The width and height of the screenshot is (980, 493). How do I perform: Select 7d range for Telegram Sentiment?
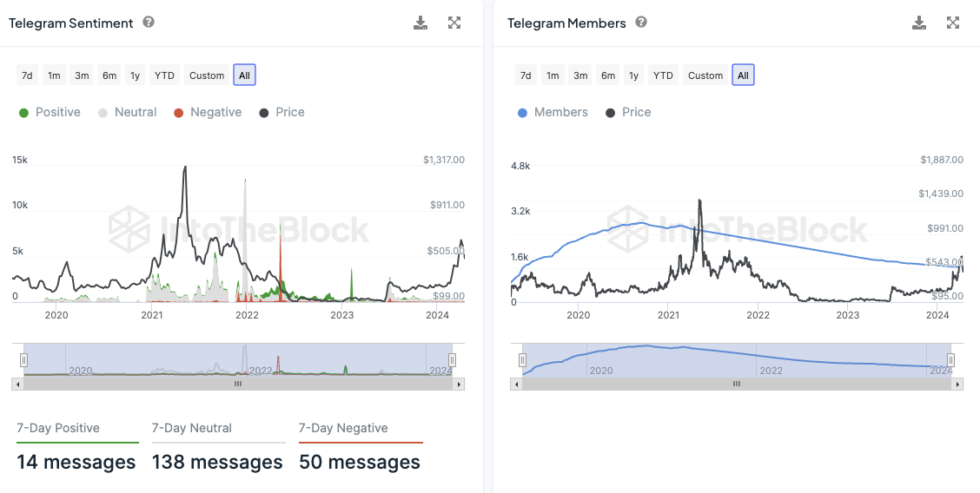[x=27, y=76]
